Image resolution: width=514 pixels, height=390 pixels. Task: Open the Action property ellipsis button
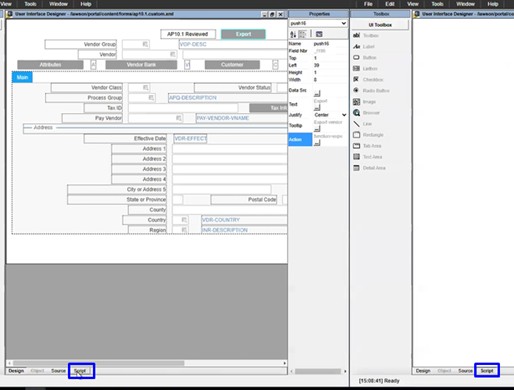click(x=317, y=143)
